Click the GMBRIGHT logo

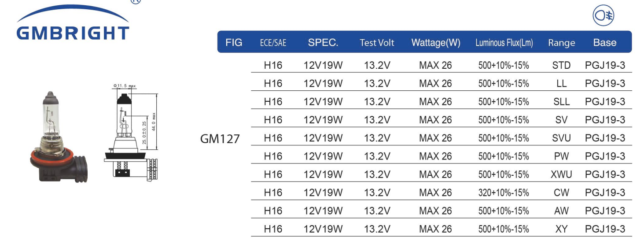click(73, 23)
